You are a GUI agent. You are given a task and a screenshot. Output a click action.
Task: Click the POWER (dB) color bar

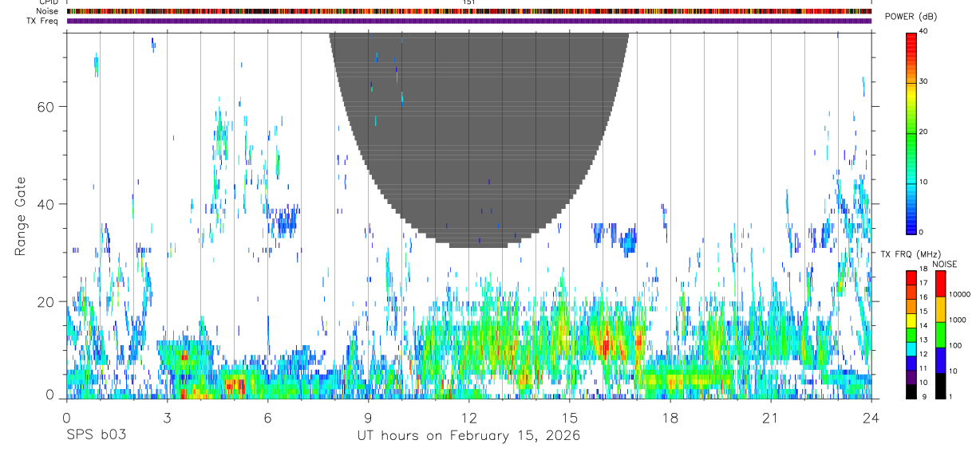911,132
